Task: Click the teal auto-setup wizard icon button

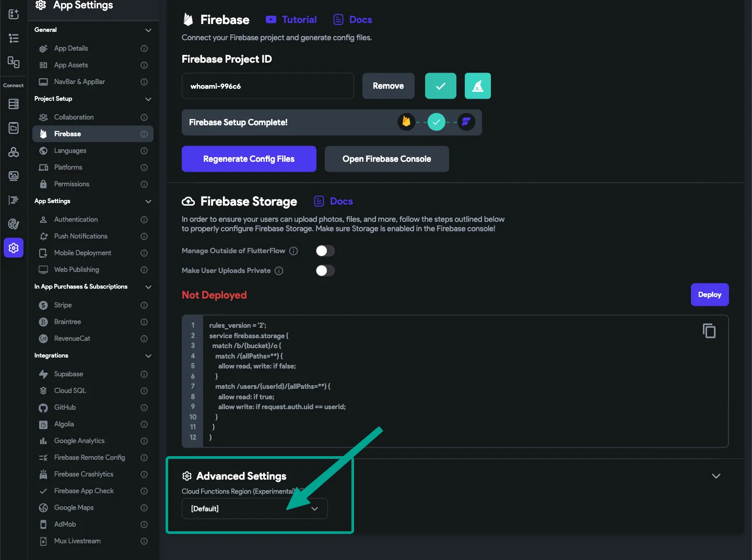Action: (477, 86)
